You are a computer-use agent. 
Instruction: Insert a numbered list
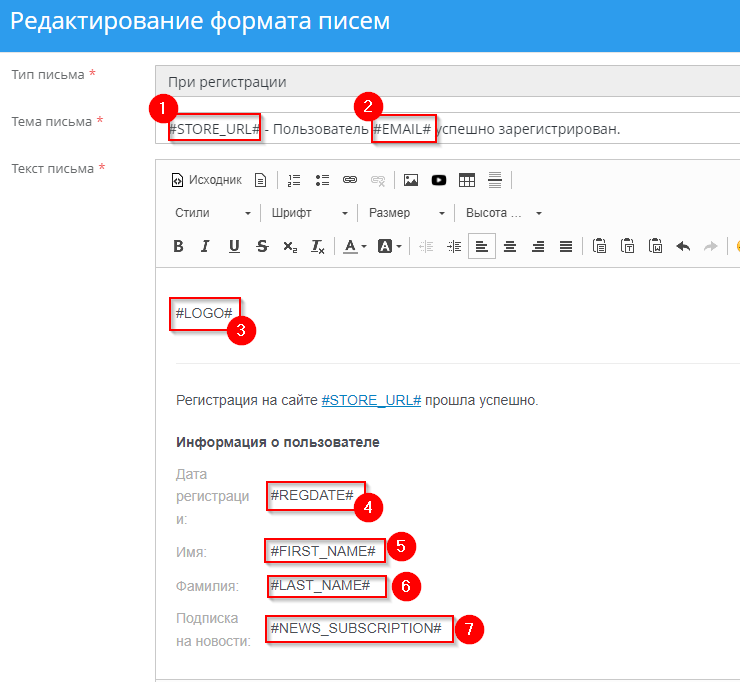[294, 180]
